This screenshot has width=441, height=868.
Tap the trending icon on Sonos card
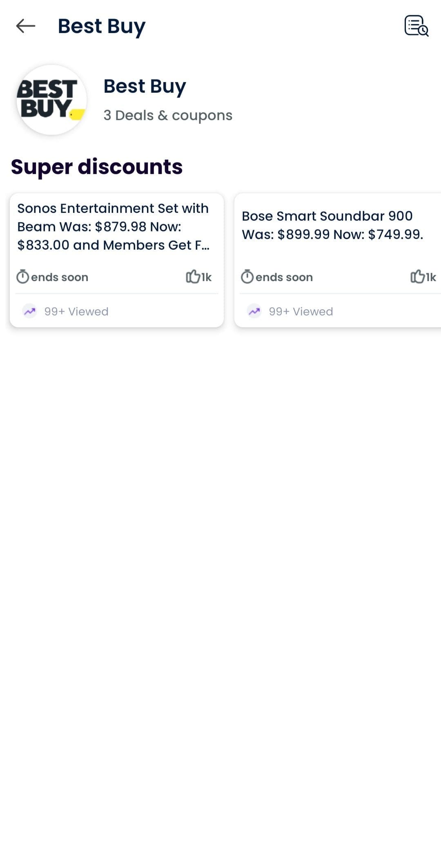tap(29, 311)
